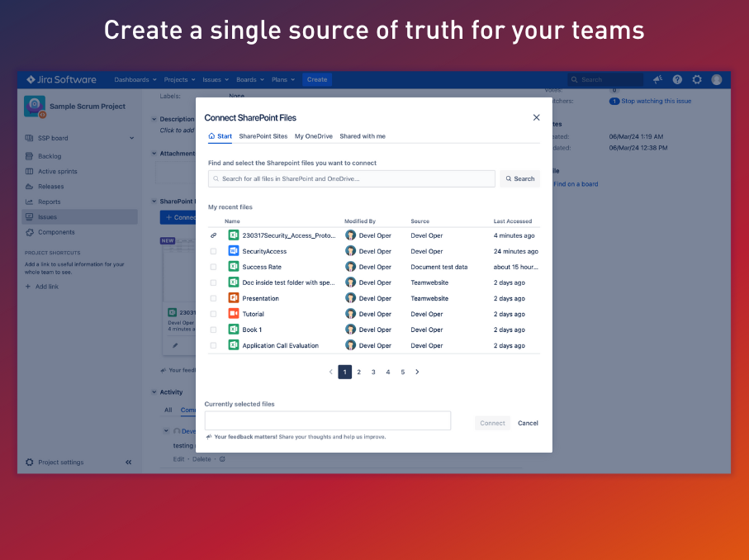This screenshot has width=749, height=560.
Task: Click the Project settings gear icon
Action: (30, 463)
